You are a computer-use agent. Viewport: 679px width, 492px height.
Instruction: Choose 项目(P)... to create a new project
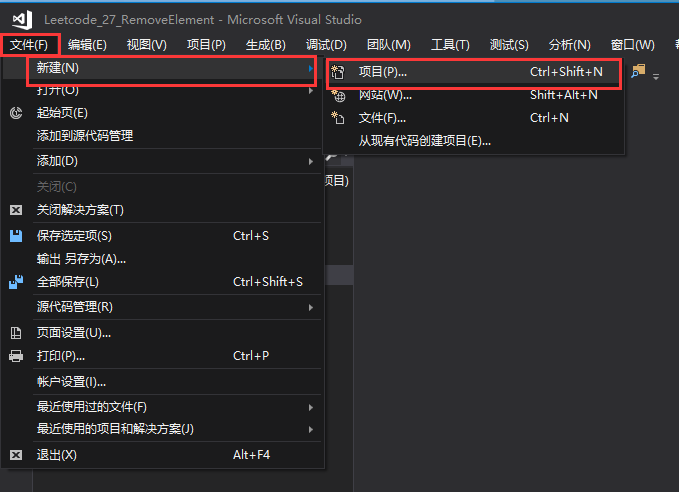pos(474,72)
